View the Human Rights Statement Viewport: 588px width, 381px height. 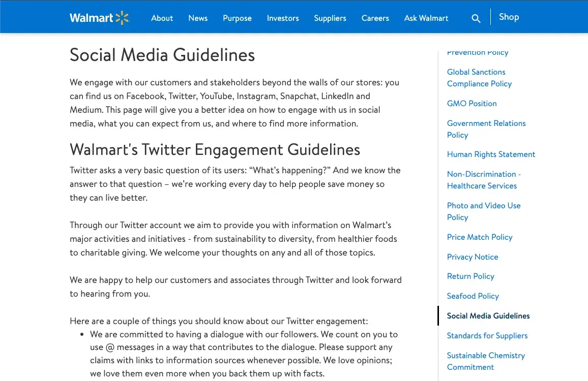[x=491, y=154]
